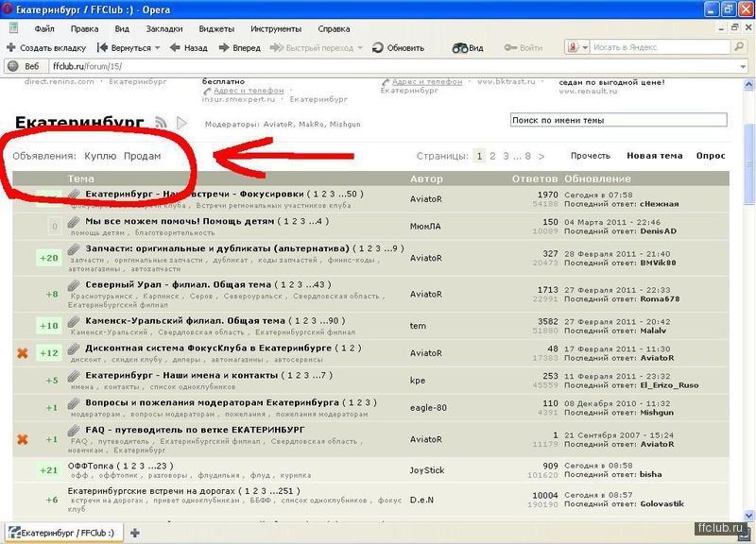Viewport: 756px width, 544px height.
Task: Open the Файл menu
Action: pyautogui.click(x=43, y=29)
